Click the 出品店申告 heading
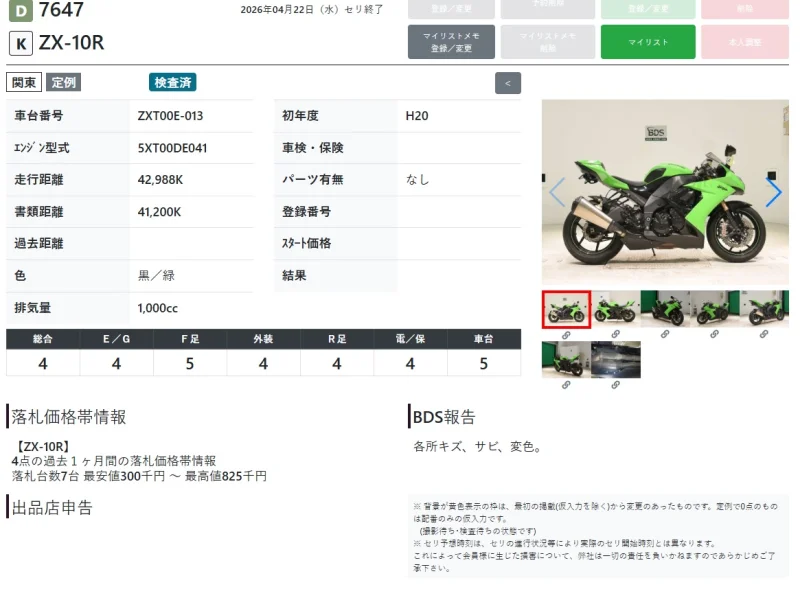800x600 pixels. point(52,508)
